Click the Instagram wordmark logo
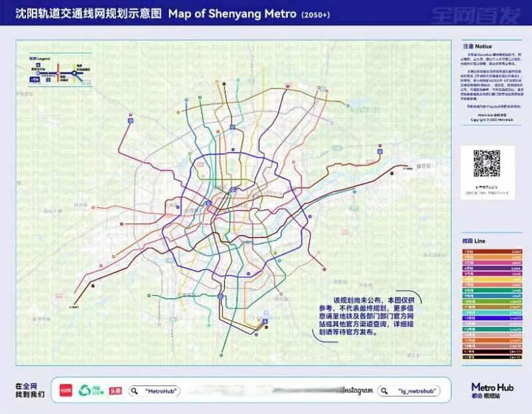Image resolution: width=532 pixels, height=414 pixels. point(358,391)
